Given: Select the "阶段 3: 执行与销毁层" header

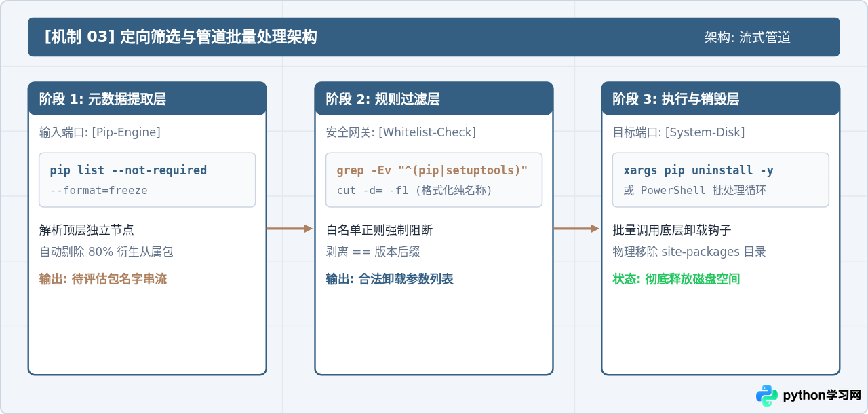Looking at the screenshot, I should pos(721,99).
